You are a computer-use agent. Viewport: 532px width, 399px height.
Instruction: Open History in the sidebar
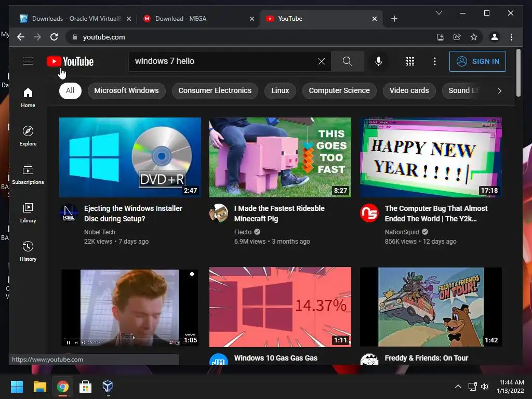tap(28, 251)
